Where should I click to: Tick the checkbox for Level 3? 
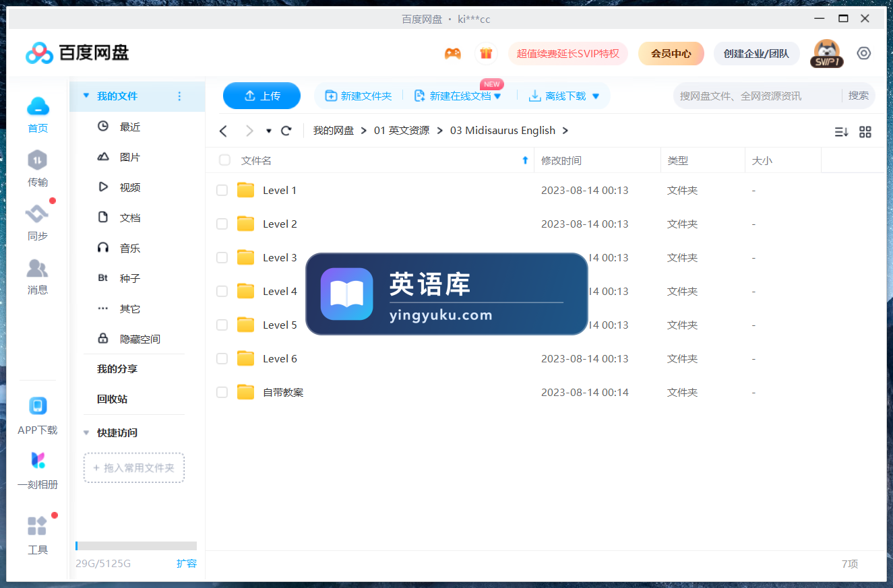coord(222,258)
